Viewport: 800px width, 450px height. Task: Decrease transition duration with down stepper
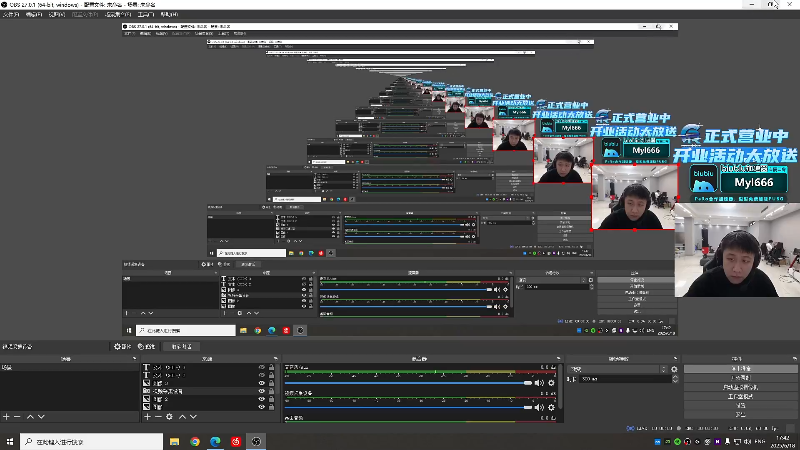tap(675, 381)
